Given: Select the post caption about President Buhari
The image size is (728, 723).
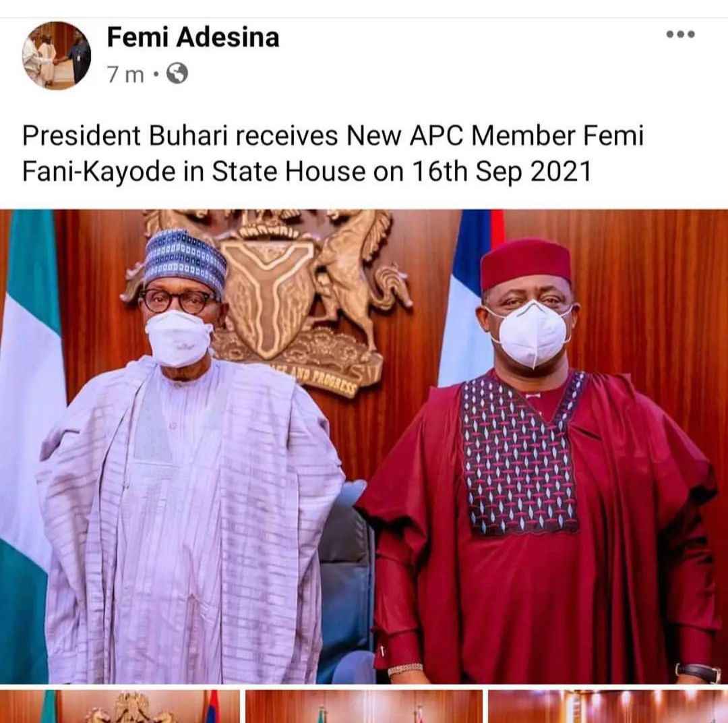Looking at the screenshot, I should pyautogui.click(x=333, y=153).
